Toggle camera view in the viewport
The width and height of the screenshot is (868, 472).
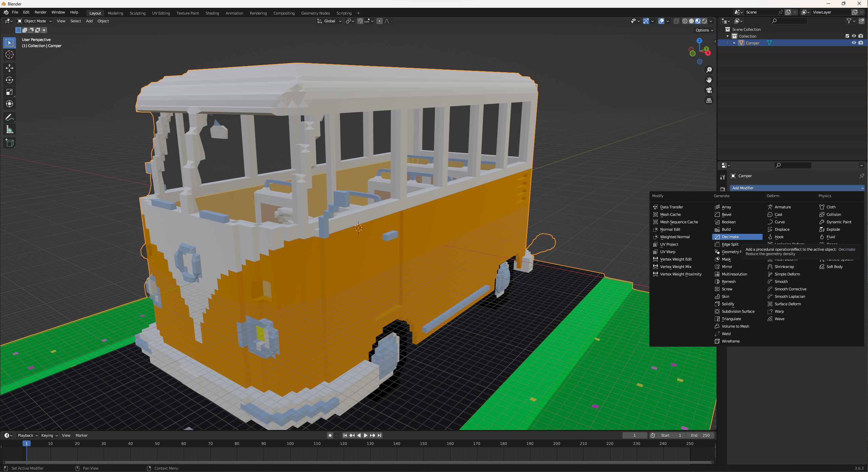[709, 90]
